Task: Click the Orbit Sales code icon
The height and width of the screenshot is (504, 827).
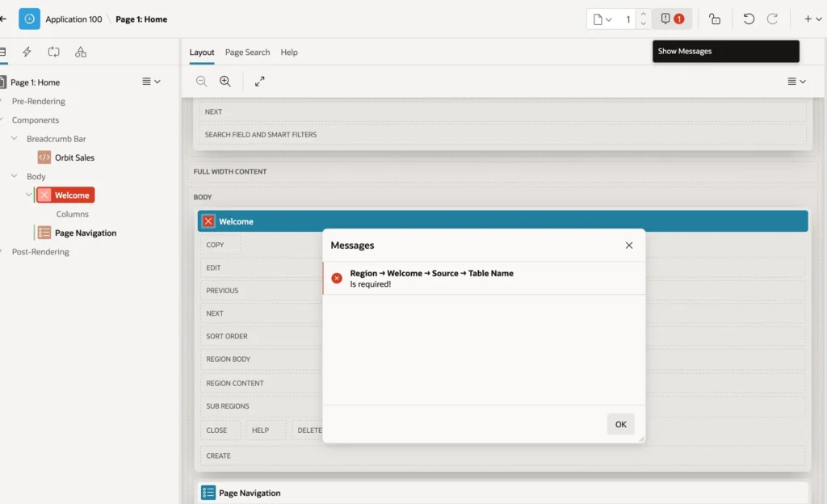Action: click(x=44, y=157)
